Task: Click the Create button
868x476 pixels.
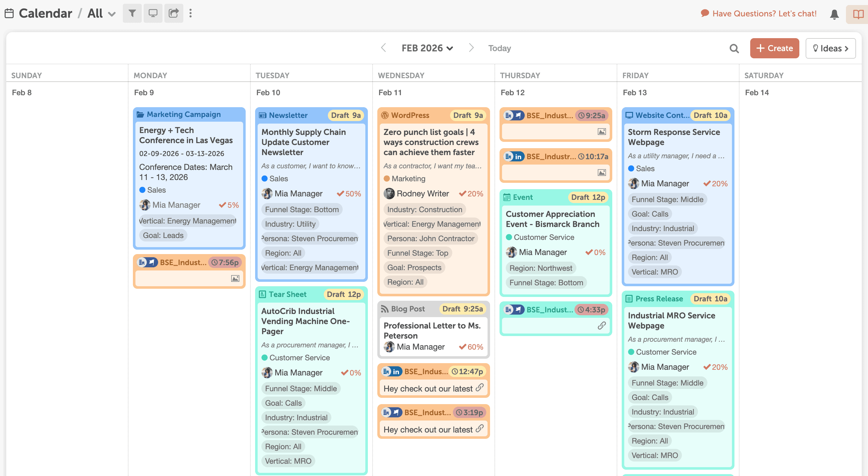Action: 774,48
